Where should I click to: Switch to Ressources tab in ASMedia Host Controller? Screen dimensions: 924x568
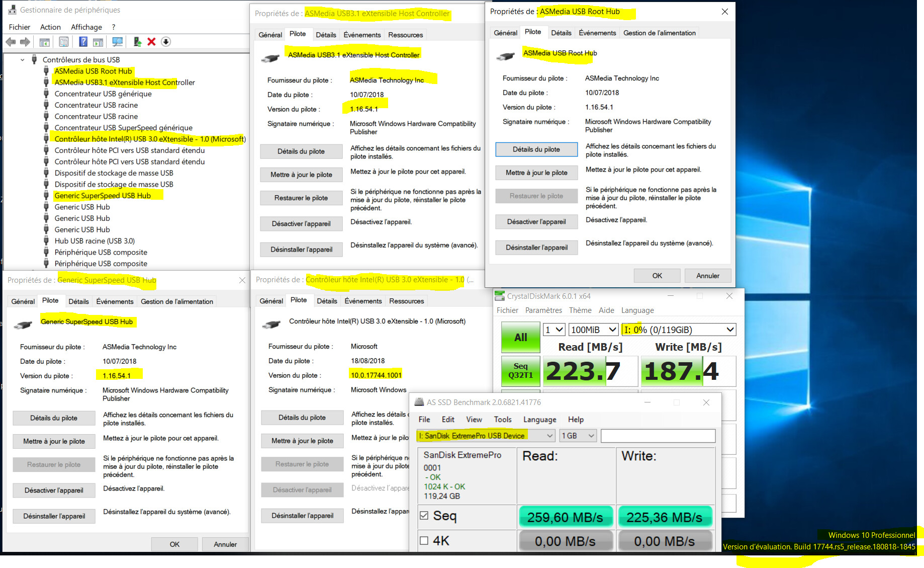(x=406, y=35)
